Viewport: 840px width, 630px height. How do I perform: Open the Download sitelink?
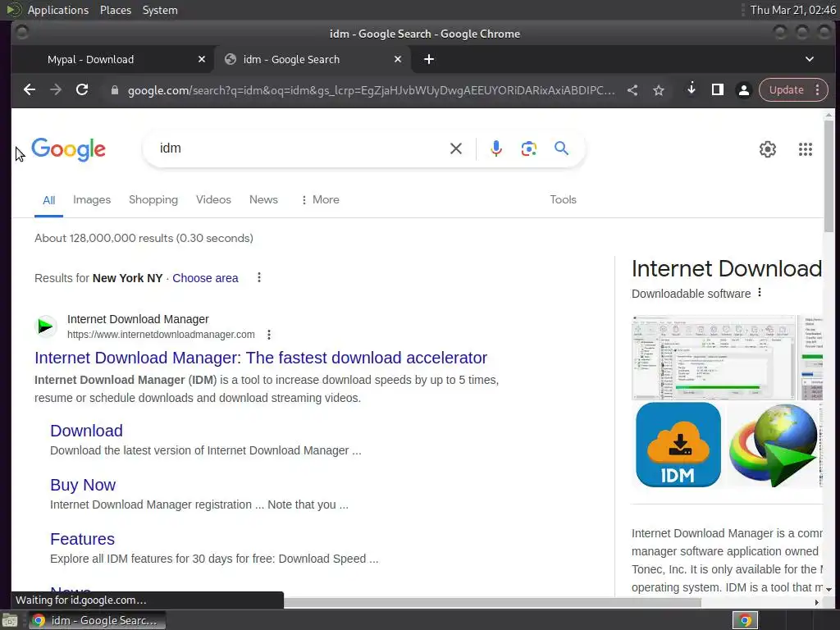coord(86,431)
